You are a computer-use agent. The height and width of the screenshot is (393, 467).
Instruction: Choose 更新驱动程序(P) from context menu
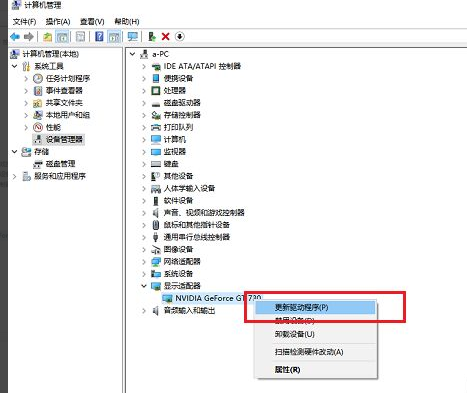click(x=315, y=307)
